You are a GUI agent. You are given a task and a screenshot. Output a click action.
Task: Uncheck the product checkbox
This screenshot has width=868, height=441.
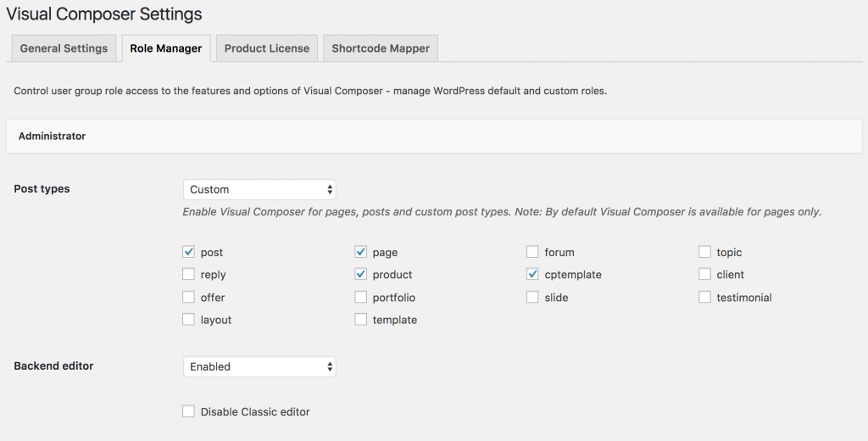[361, 274]
